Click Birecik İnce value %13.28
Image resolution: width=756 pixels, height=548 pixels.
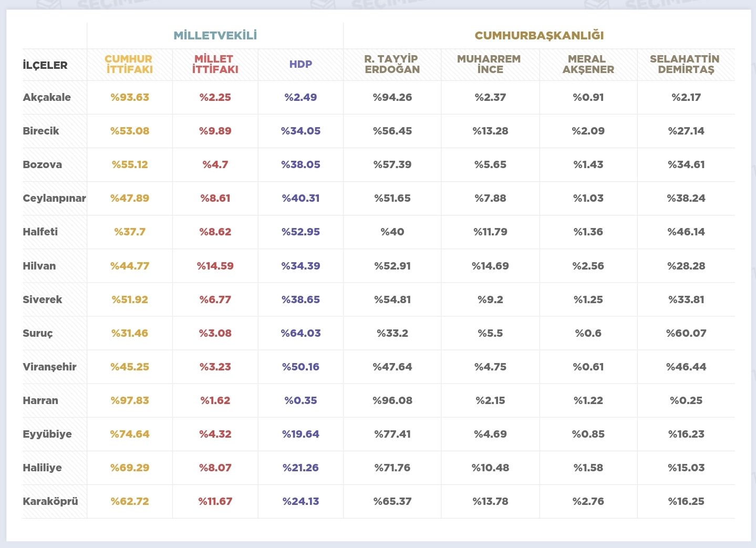490,131
